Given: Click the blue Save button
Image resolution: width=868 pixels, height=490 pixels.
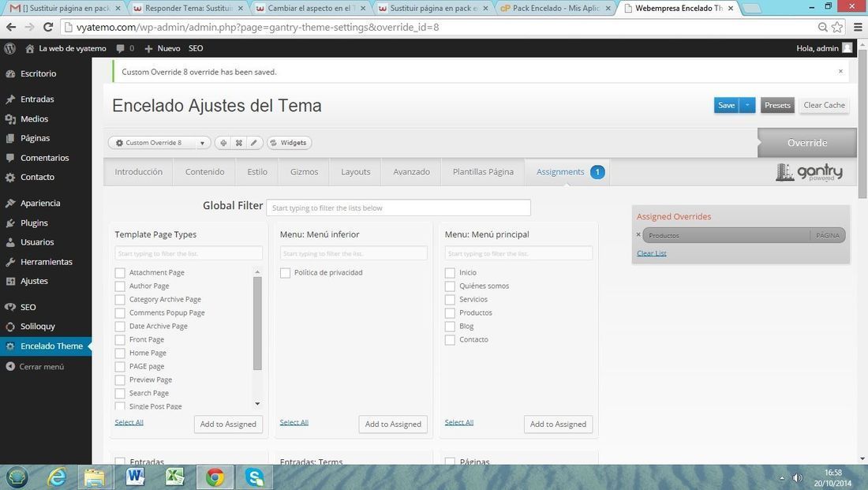Looking at the screenshot, I should point(726,105).
